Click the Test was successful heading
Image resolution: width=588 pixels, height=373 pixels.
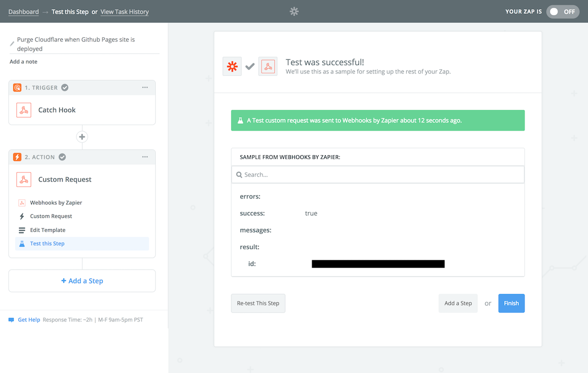pyautogui.click(x=325, y=62)
